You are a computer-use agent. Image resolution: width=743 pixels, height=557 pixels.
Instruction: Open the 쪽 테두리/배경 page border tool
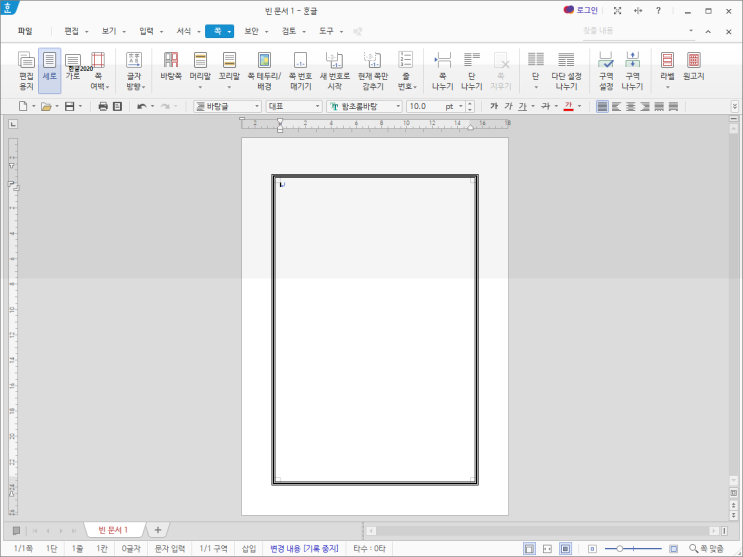point(264,68)
